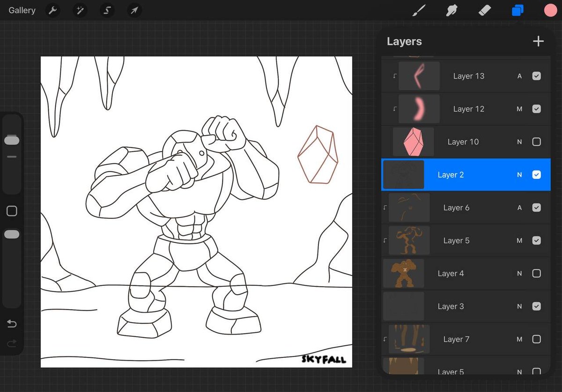Tap Layer 4 brown golem thumbnail
Image resolution: width=562 pixels, height=392 pixels.
pos(403,273)
